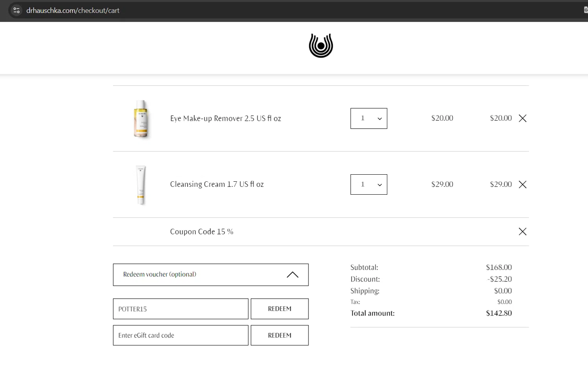Screen dimensions: 588x367
Task: Open Cleansing Cream 1.7 US fl oz link
Action: (217, 184)
